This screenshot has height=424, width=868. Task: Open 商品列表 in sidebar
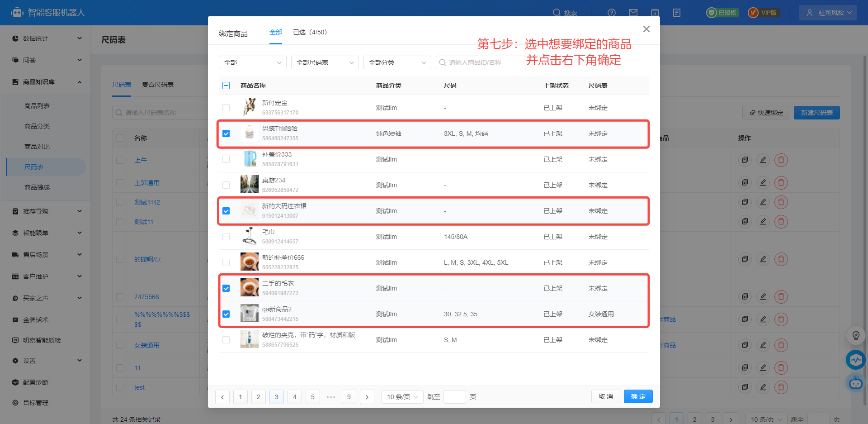click(x=37, y=106)
